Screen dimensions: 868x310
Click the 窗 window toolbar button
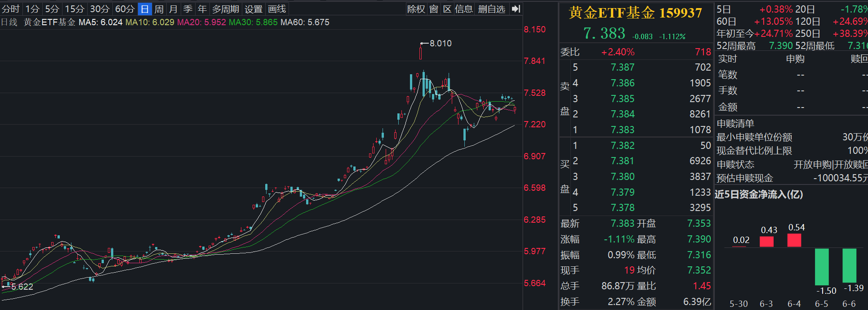(434, 9)
